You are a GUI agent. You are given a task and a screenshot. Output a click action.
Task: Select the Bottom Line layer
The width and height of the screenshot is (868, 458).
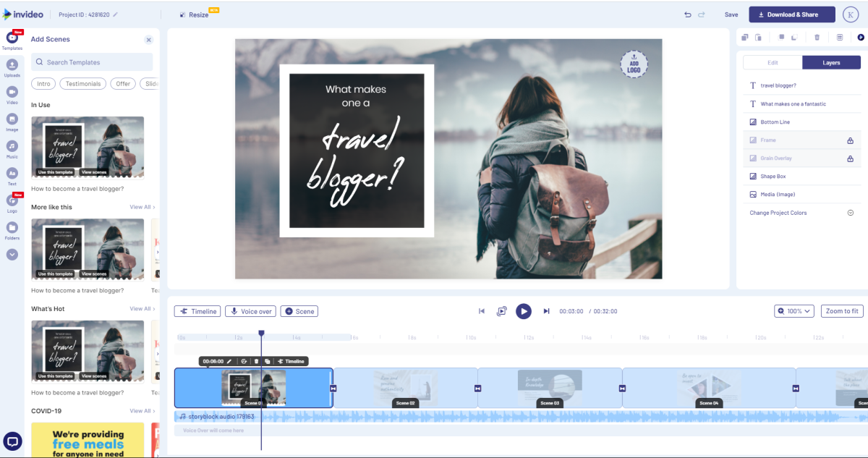click(802, 122)
